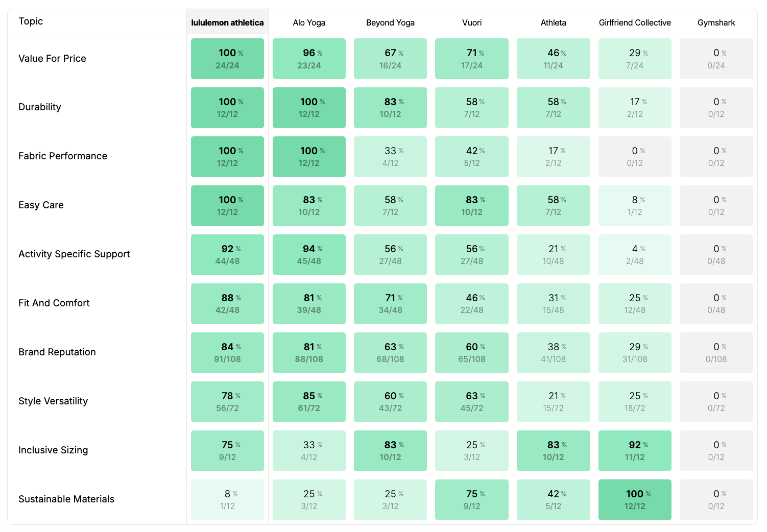
Task: Select the Brand Reputation row label
Action: pos(57,352)
